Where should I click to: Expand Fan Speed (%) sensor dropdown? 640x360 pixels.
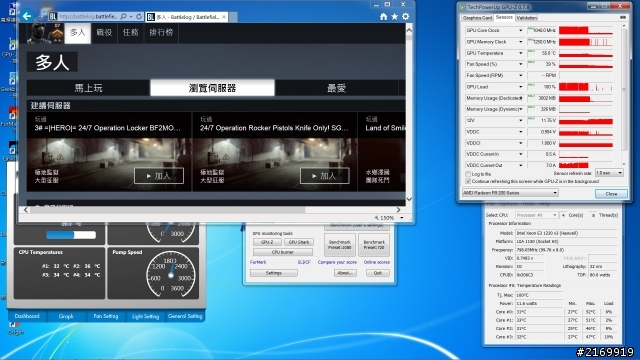(520, 64)
